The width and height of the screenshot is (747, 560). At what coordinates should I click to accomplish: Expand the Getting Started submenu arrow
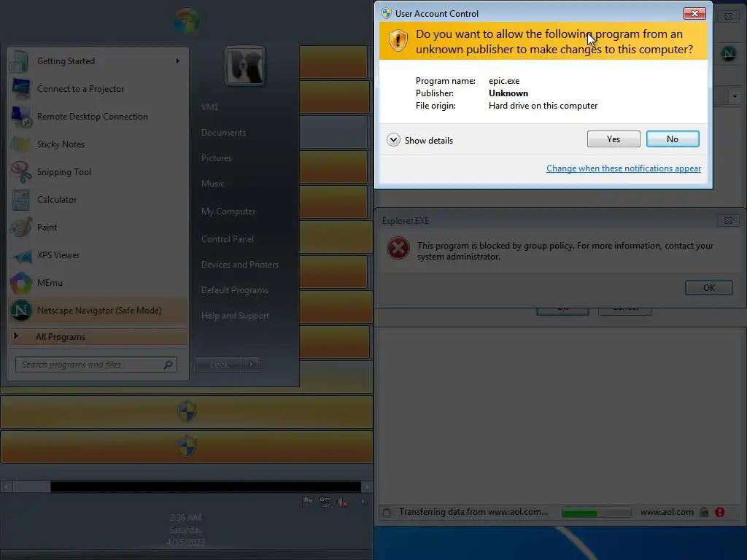pos(178,61)
